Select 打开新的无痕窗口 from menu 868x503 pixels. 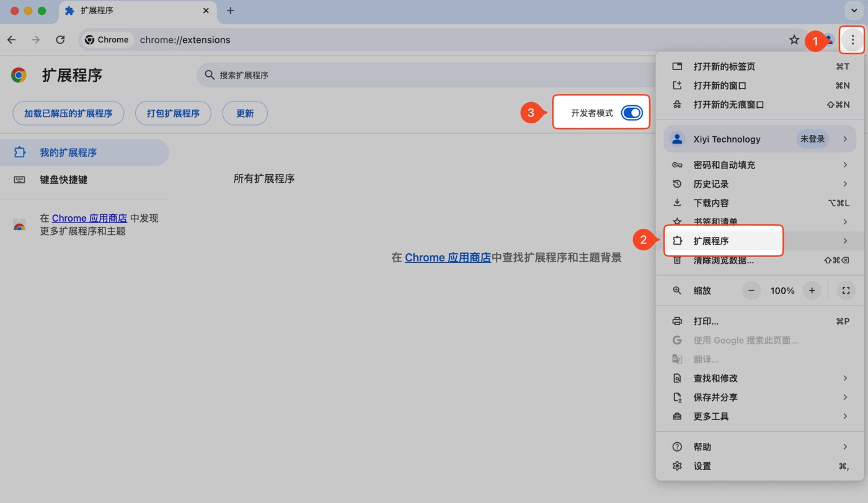click(x=728, y=105)
